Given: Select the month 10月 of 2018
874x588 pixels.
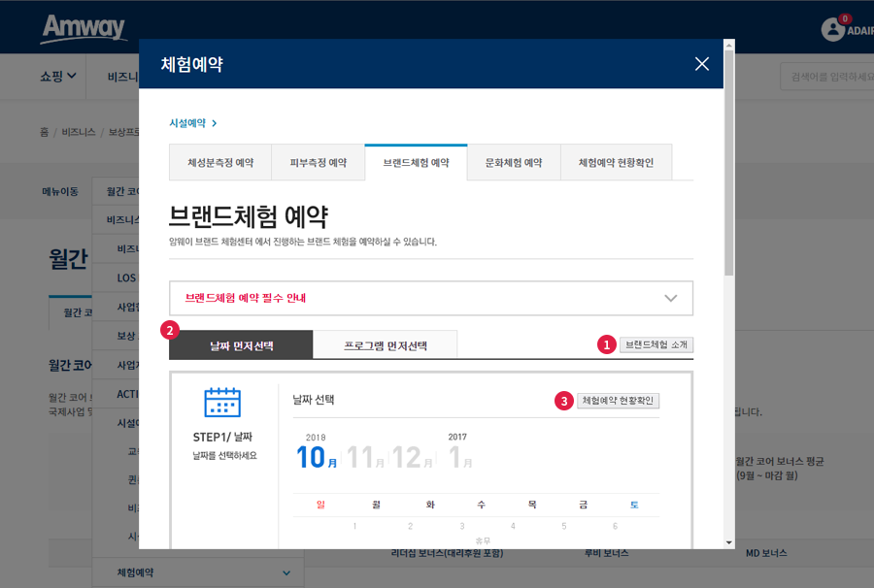Looking at the screenshot, I should pos(317,457).
